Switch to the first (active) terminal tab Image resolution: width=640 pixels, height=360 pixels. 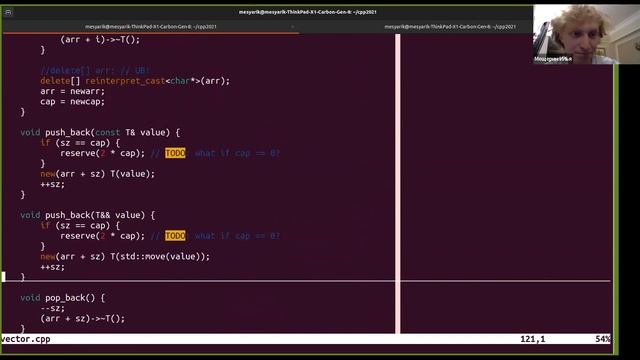(x=151, y=27)
